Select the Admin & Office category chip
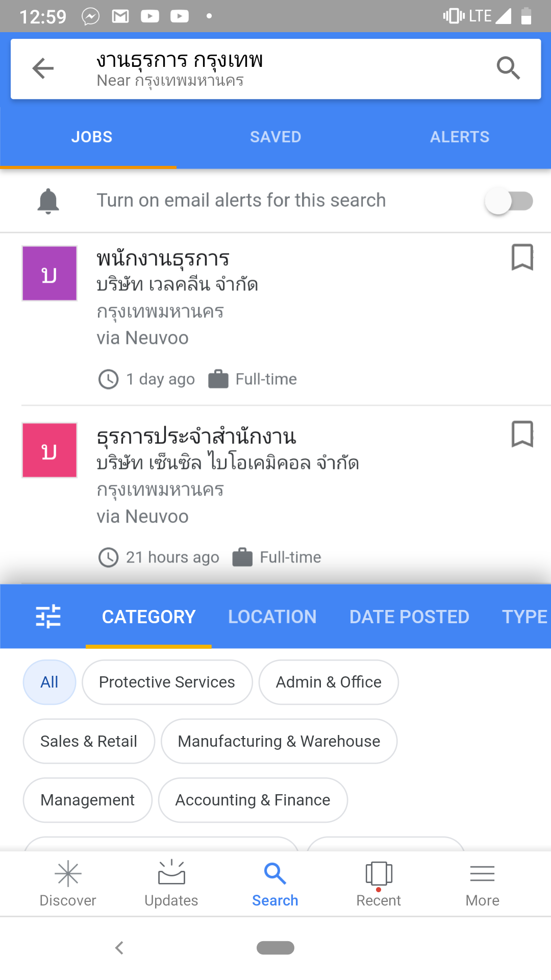551x980 pixels. [329, 682]
